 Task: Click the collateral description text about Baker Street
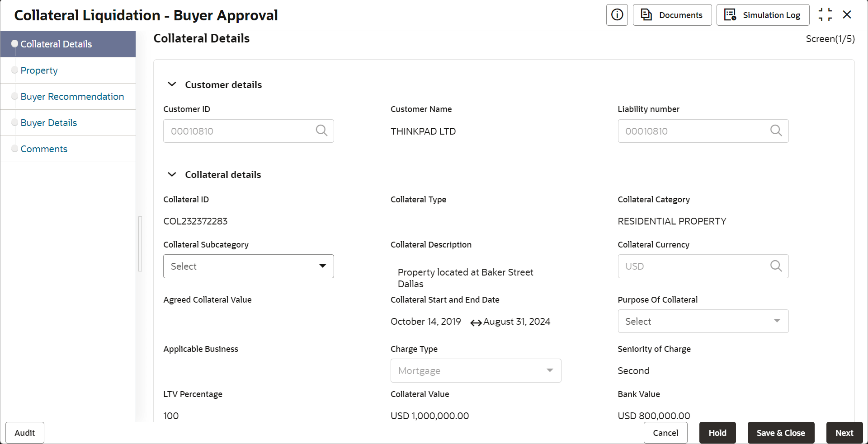pyautogui.click(x=466, y=278)
